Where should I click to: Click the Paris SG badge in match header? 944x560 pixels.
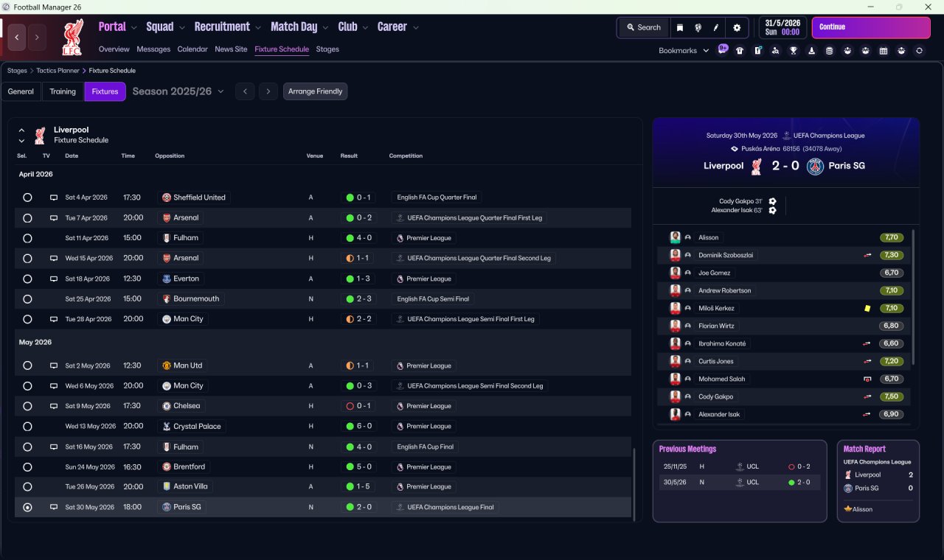815,166
